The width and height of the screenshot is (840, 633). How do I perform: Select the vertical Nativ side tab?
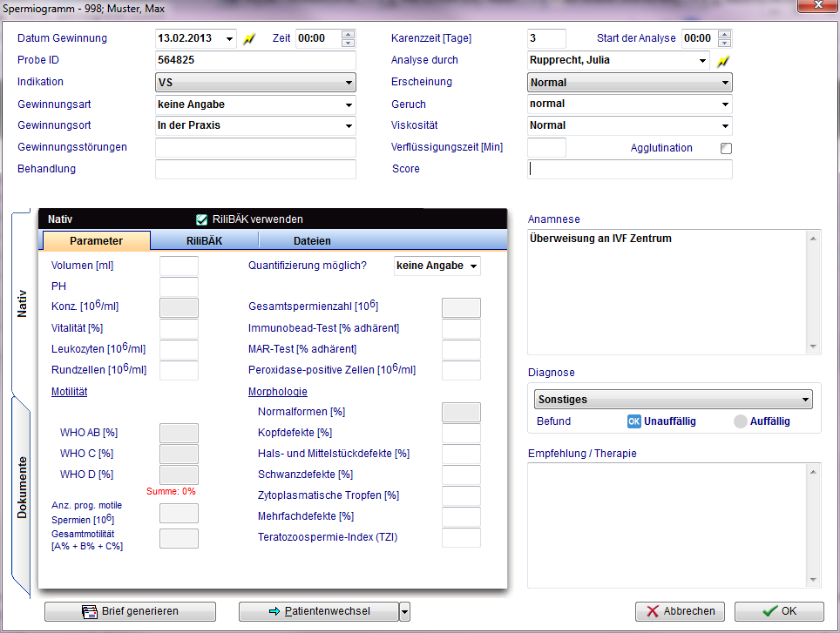click(x=22, y=303)
